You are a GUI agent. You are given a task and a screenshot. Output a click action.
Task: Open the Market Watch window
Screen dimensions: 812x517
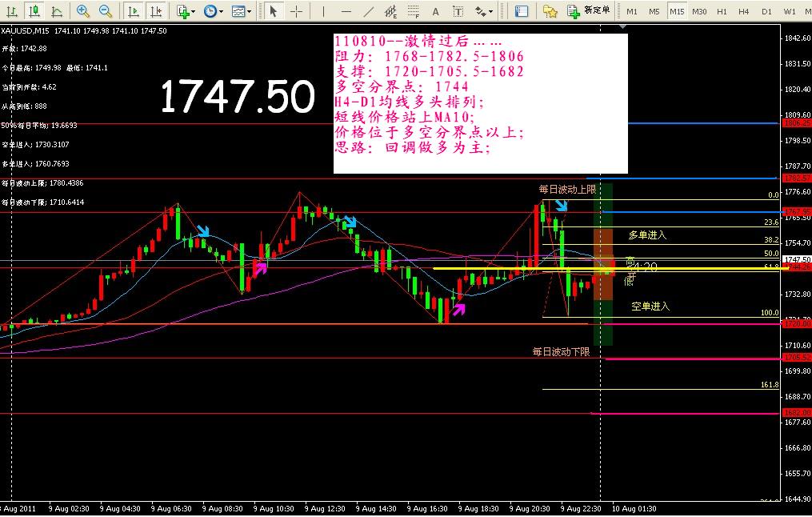click(522, 11)
